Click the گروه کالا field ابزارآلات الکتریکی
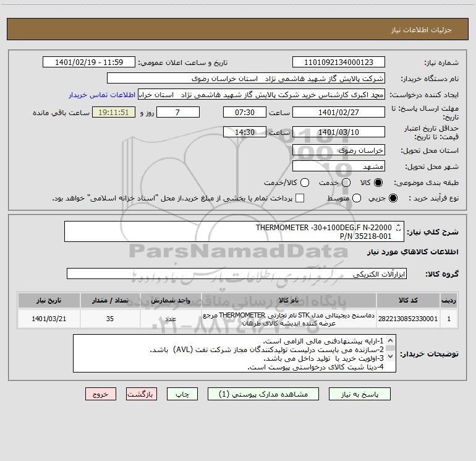 click(237, 274)
